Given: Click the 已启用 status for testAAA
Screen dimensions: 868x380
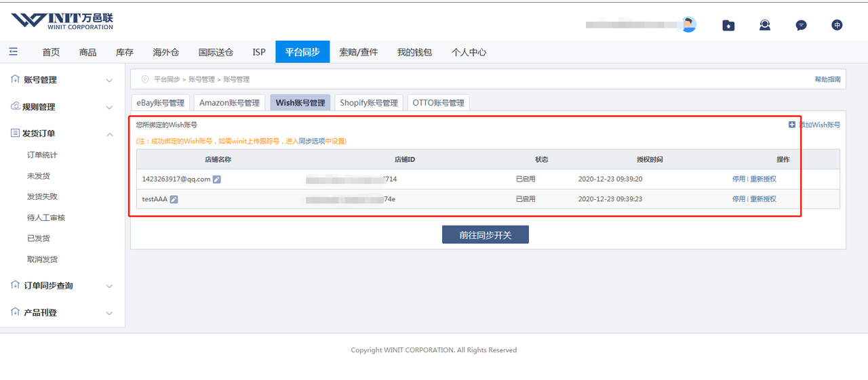Looking at the screenshot, I should tap(526, 199).
